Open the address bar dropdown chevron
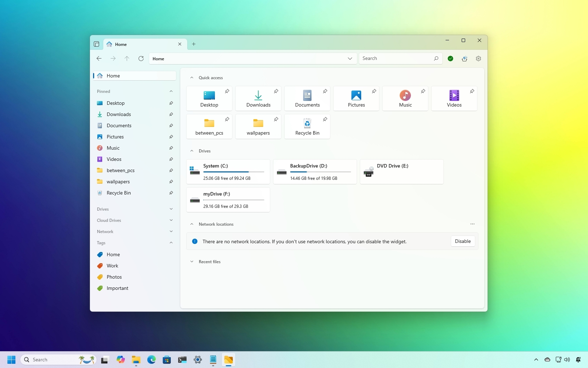 point(350,59)
